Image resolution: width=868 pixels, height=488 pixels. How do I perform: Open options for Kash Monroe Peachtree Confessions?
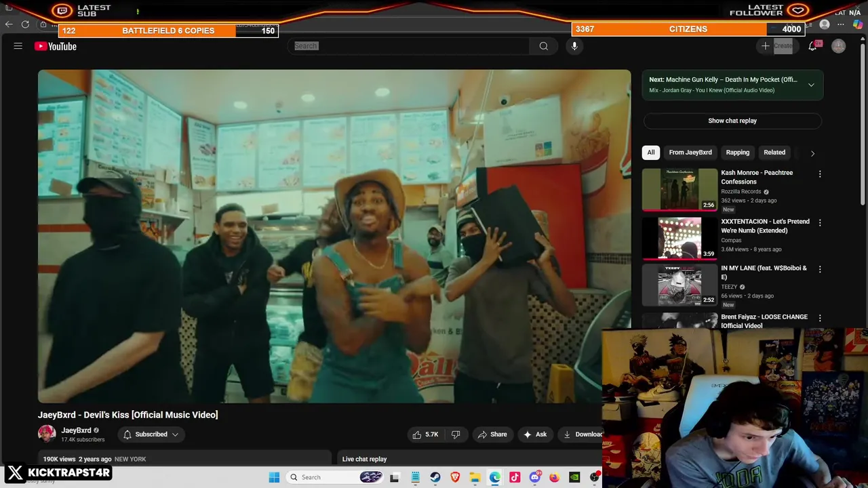tap(820, 174)
